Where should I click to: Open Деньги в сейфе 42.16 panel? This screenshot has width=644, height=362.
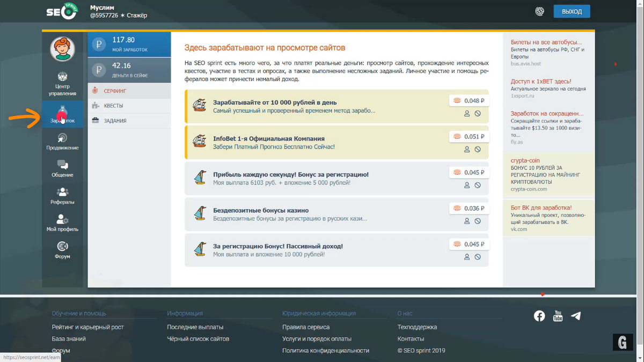(129, 70)
